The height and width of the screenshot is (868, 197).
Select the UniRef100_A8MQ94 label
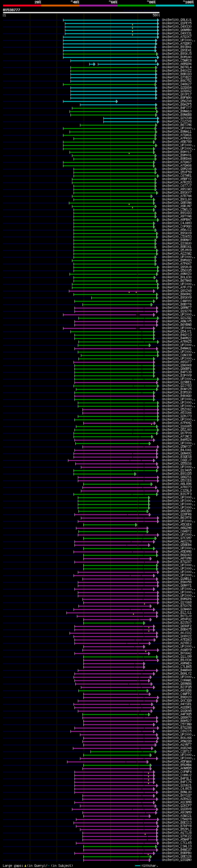tap(176, 64)
